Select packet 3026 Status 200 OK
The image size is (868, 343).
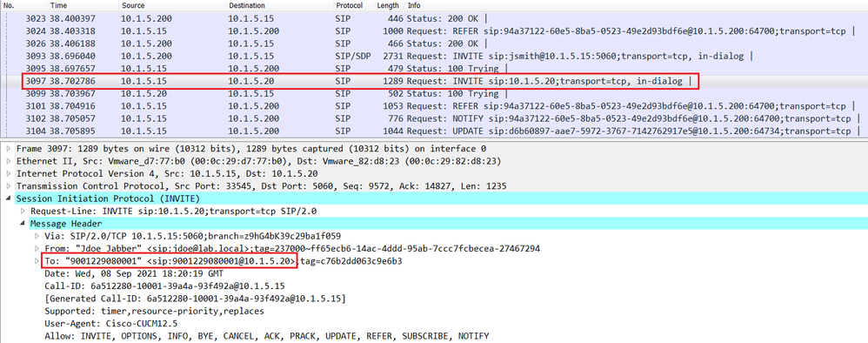[x=434, y=44]
